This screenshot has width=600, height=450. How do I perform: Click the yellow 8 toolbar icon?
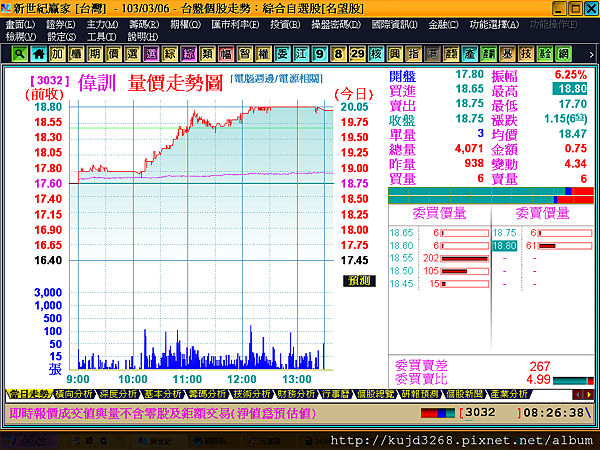tap(338, 54)
